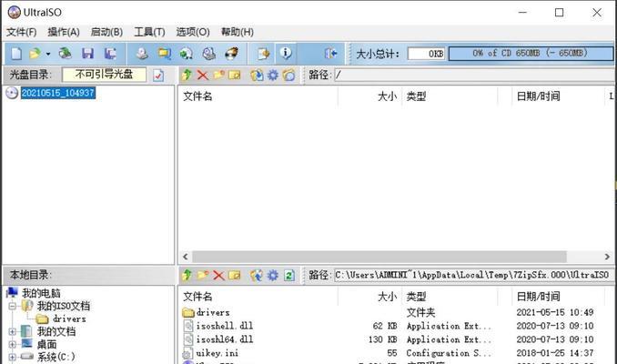This screenshot has width=617, height=364.
Task: Click the image pane horizontal scrollbar track
Action: click(x=396, y=257)
